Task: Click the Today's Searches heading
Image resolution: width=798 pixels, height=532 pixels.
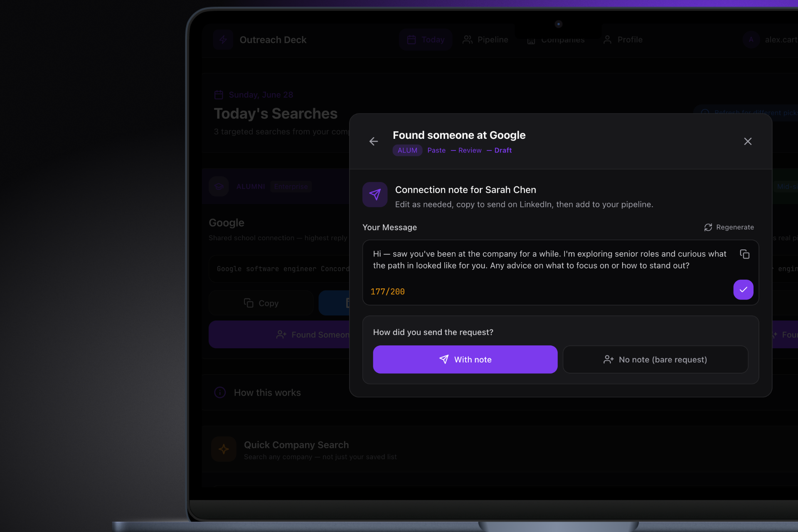Action: tap(276, 113)
